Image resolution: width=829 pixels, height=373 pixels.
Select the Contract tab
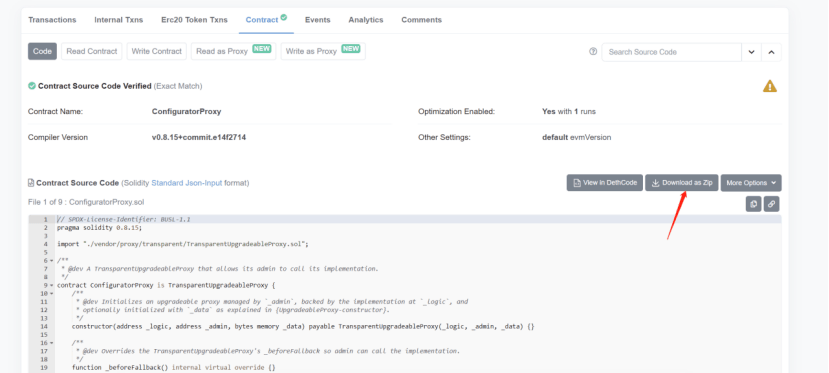tap(262, 20)
